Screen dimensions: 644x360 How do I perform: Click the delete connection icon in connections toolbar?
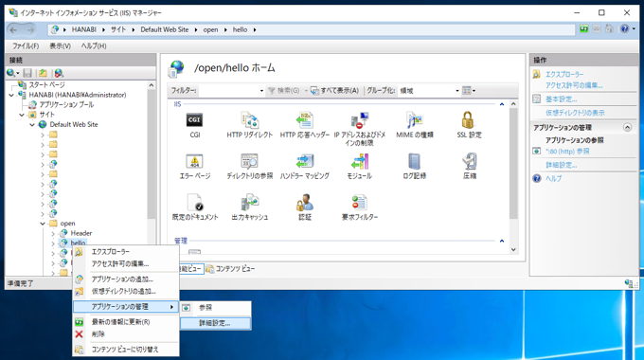pos(59,73)
